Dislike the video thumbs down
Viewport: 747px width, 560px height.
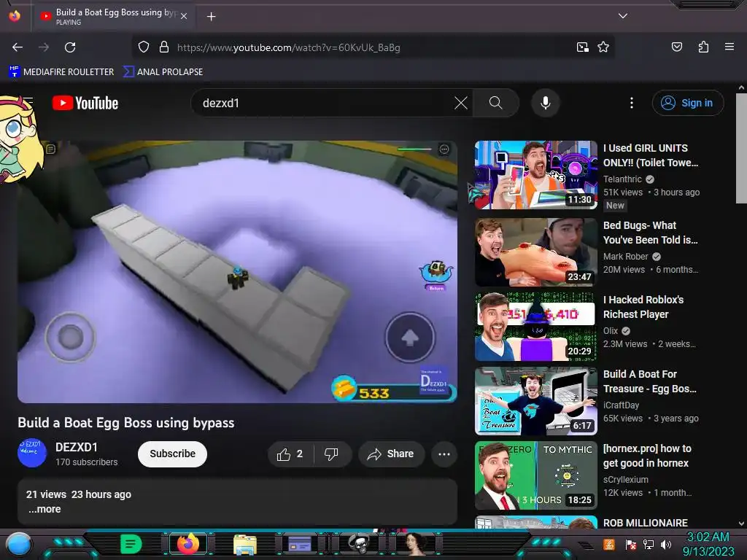(332, 454)
